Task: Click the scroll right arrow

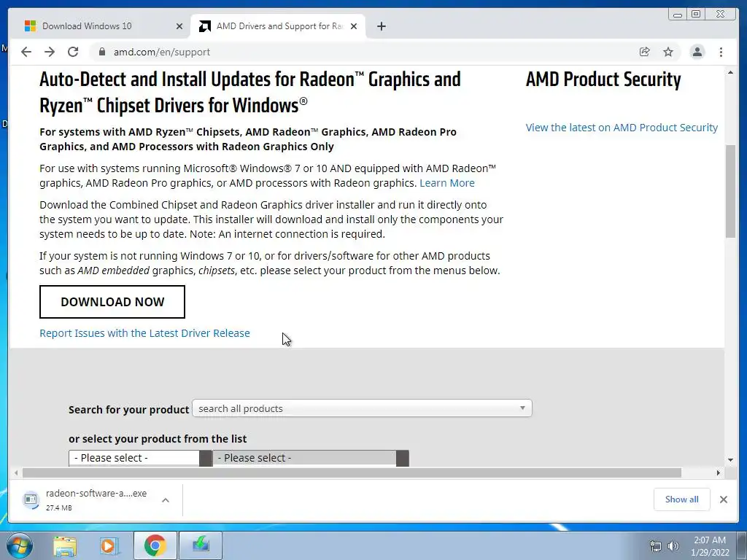Action: click(719, 472)
